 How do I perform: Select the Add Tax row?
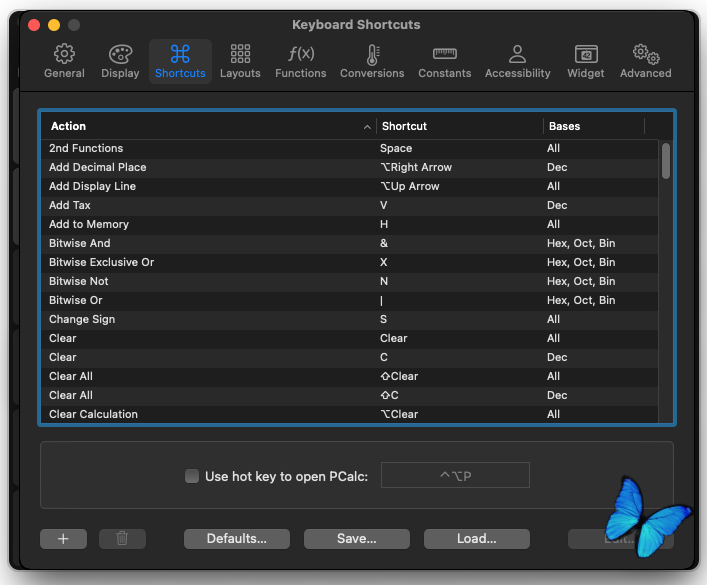(349, 205)
